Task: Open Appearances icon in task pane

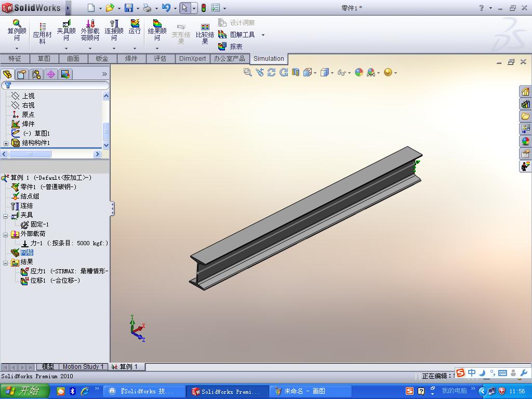Action: (526, 141)
